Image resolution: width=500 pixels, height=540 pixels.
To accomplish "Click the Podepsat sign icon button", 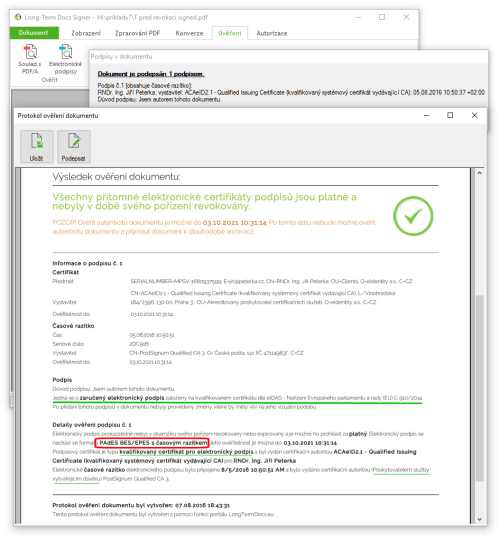I will coord(74,146).
